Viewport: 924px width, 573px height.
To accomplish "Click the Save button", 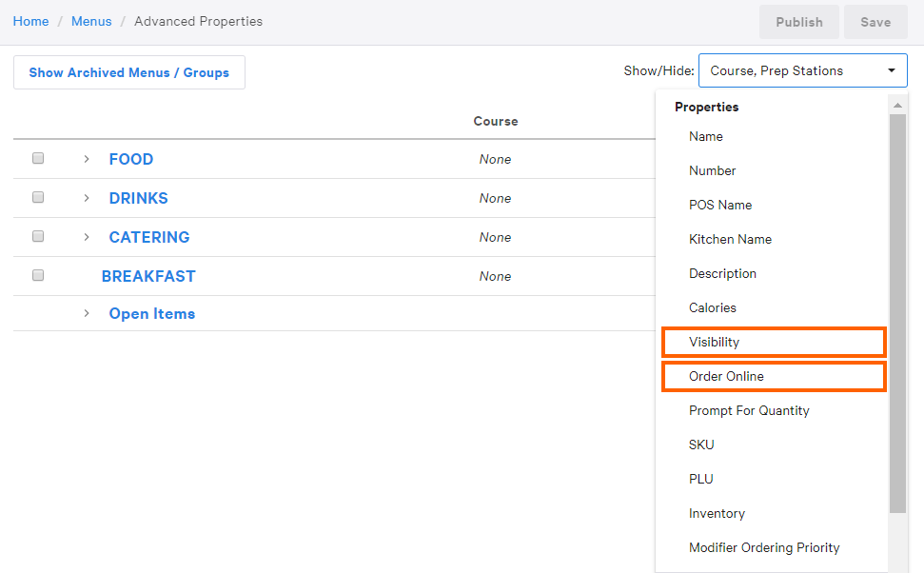I will click(x=875, y=22).
